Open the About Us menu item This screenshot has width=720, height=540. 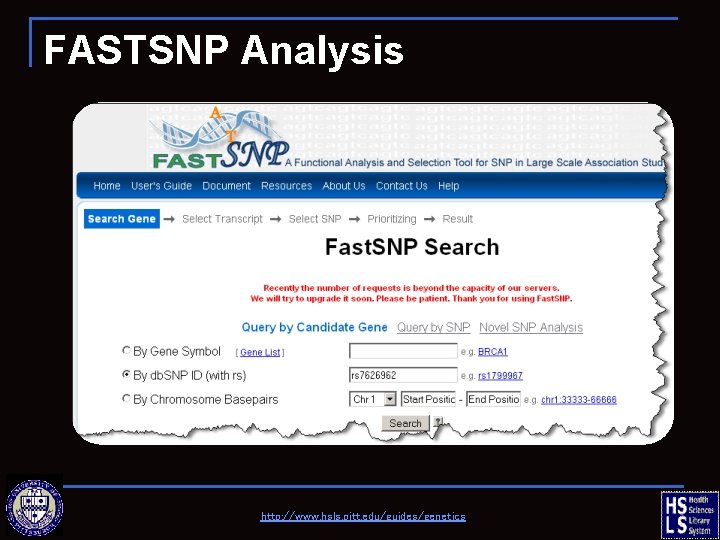point(344,186)
